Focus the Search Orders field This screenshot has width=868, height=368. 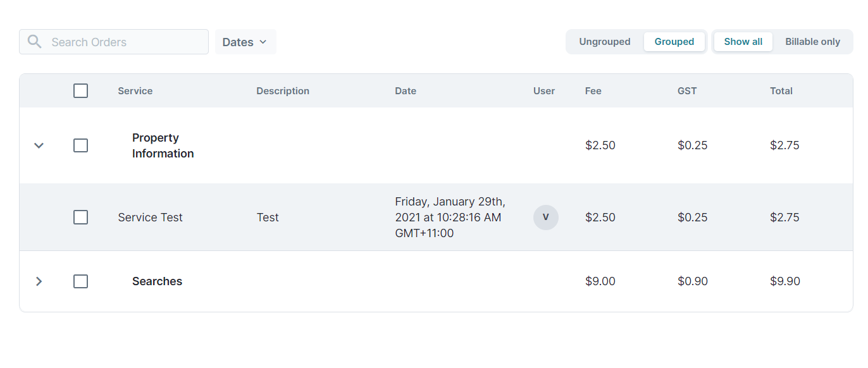pyautogui.click(x=114, y=42)
